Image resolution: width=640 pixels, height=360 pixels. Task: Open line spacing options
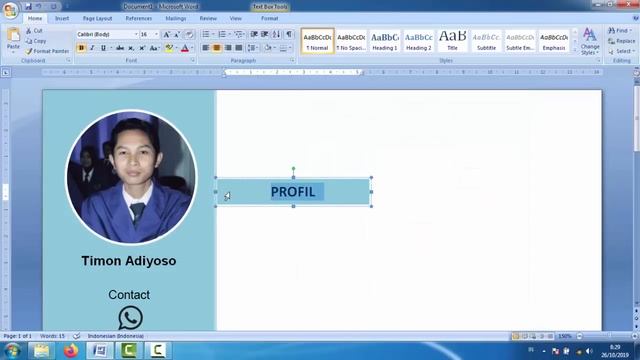253,48
